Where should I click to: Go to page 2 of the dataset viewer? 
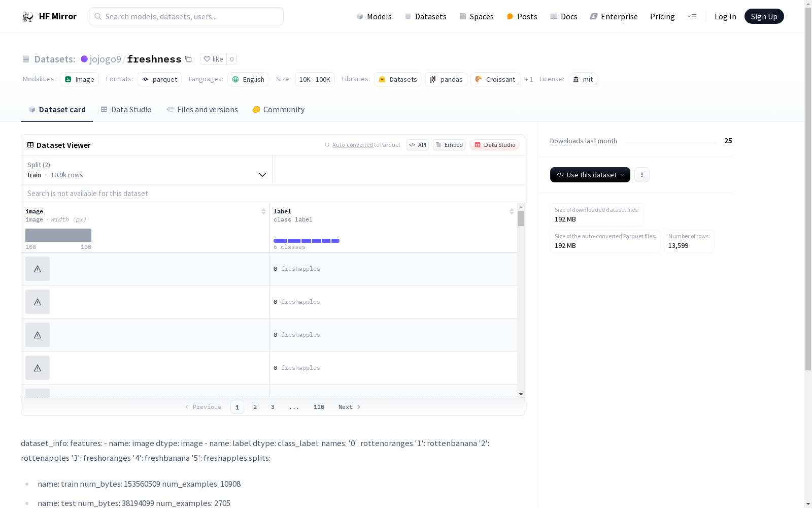[255, 407]
